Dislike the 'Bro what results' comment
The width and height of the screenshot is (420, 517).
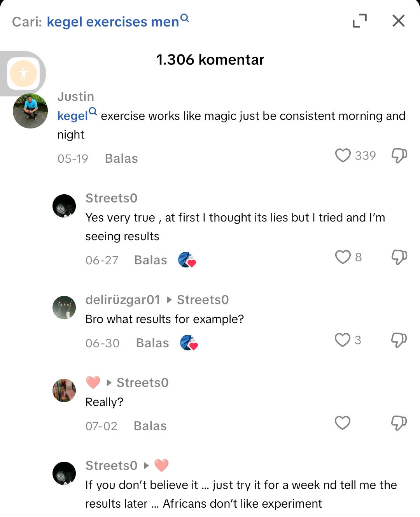click(x=399, y=340)
